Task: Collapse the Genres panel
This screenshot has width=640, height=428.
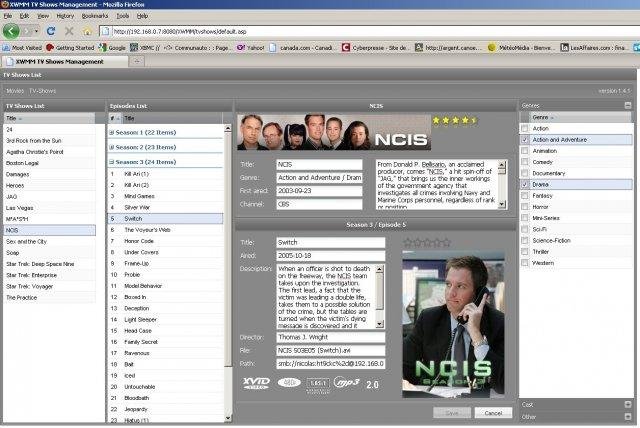Action: (x=627, y=106)
